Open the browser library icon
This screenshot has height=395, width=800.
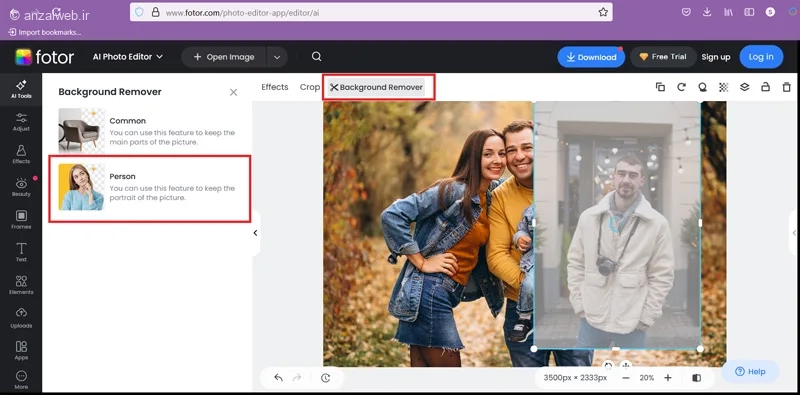click(728, 12)
